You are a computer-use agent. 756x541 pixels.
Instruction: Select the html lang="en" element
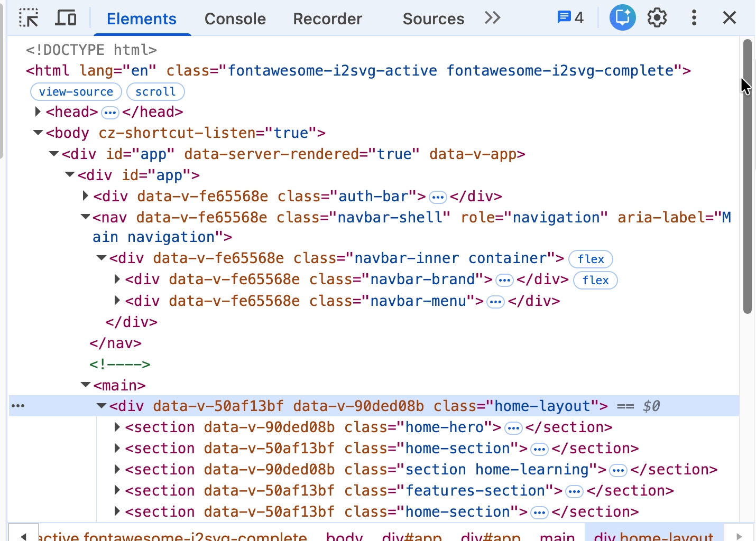[x=358, y=70]
